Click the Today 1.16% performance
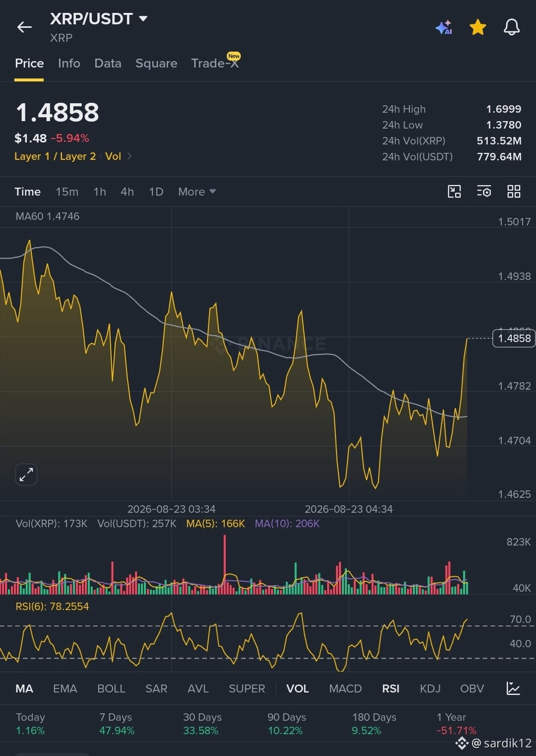This screenshot has width=536, height=756. [x=30, y=724]
